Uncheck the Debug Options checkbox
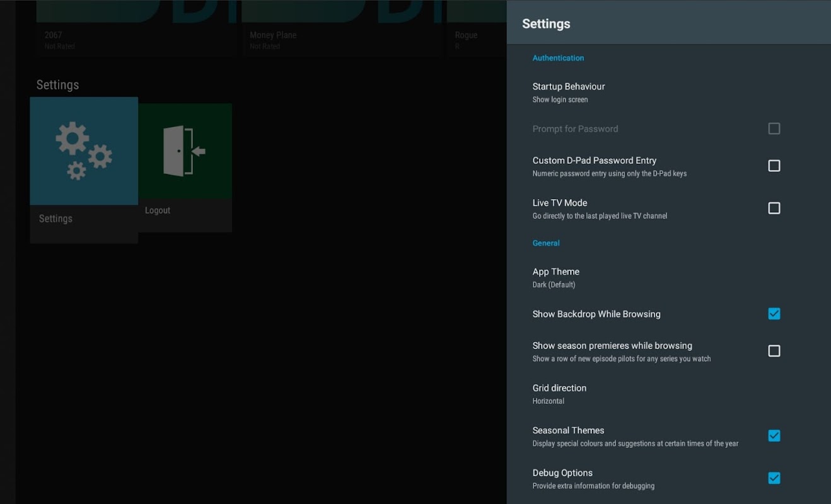 [x=774, y=478]
